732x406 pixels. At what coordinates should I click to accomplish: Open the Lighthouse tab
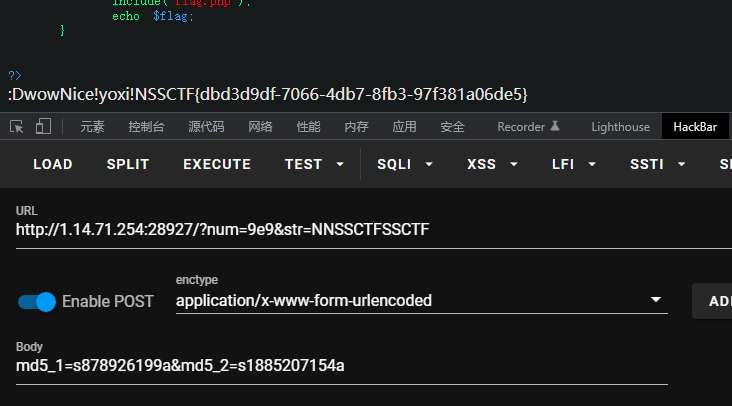620,127
